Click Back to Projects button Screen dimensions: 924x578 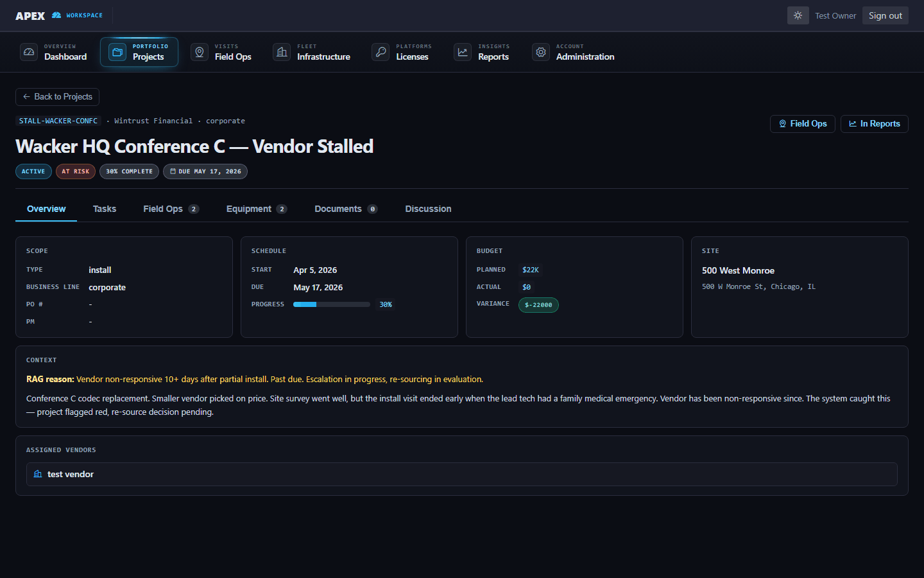tap(57, 97)
